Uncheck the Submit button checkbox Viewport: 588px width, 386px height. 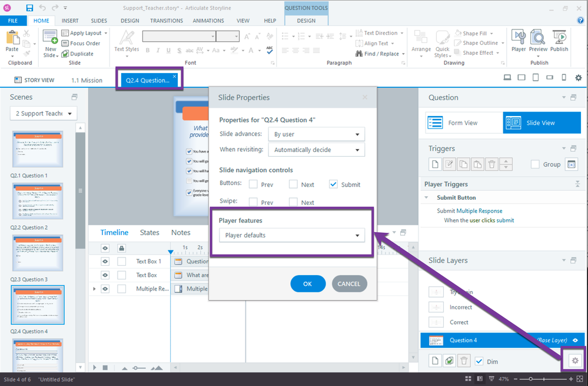(334, 184)
